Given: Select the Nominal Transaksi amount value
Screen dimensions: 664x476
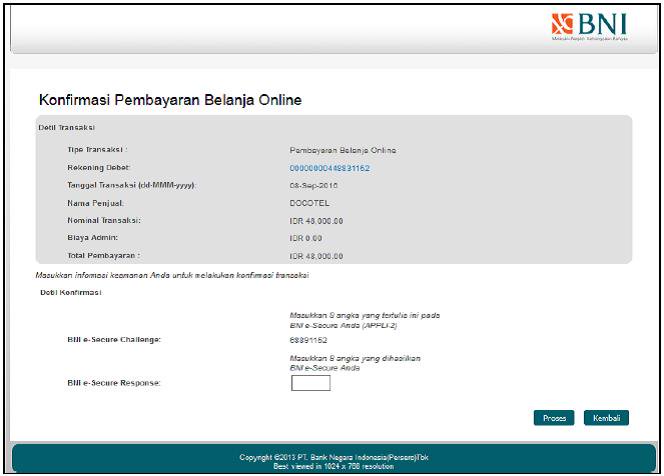Looking at the screenshot, I should point(316,220).
